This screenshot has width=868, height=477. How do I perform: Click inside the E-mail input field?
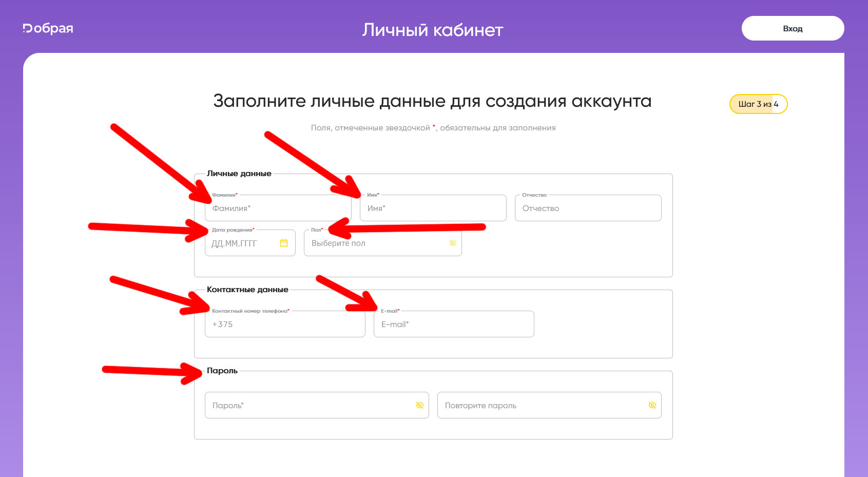454,324
